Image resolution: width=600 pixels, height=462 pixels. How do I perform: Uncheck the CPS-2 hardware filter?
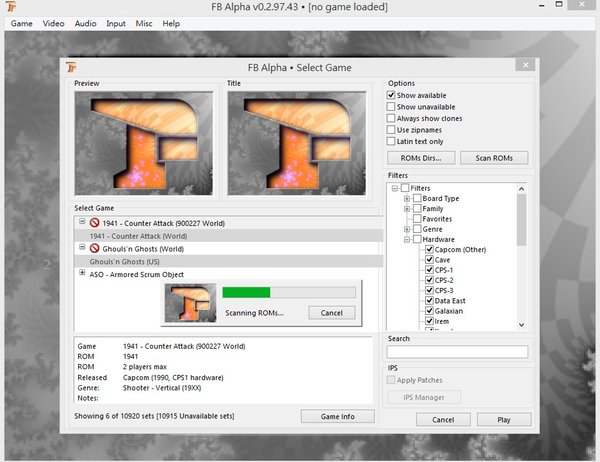[x=429, y=280]
